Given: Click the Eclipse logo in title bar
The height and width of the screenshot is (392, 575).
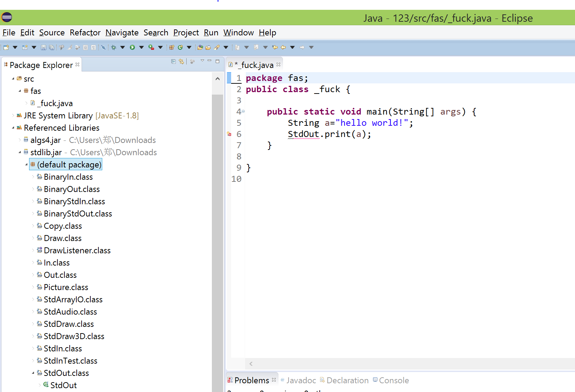Looking at the screenshot, I should click(x=7, y=17).
